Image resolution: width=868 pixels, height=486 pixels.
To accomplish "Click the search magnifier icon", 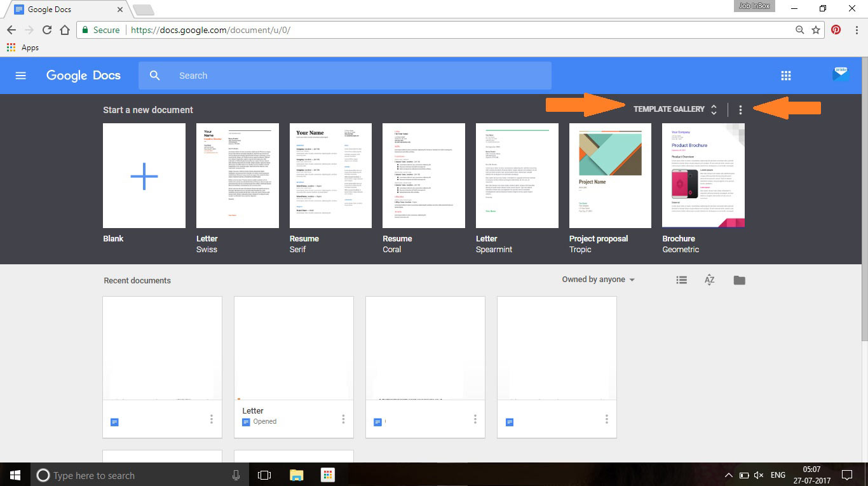I will pyautogui.click(x=155, y=76).
